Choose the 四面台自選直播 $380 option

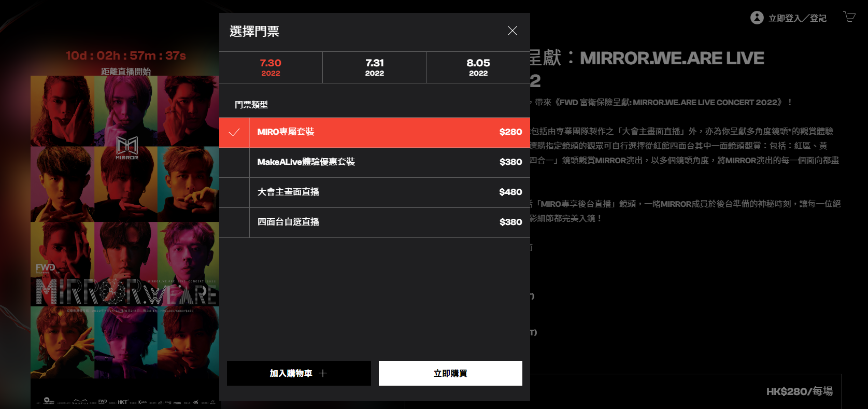[389, 222]
